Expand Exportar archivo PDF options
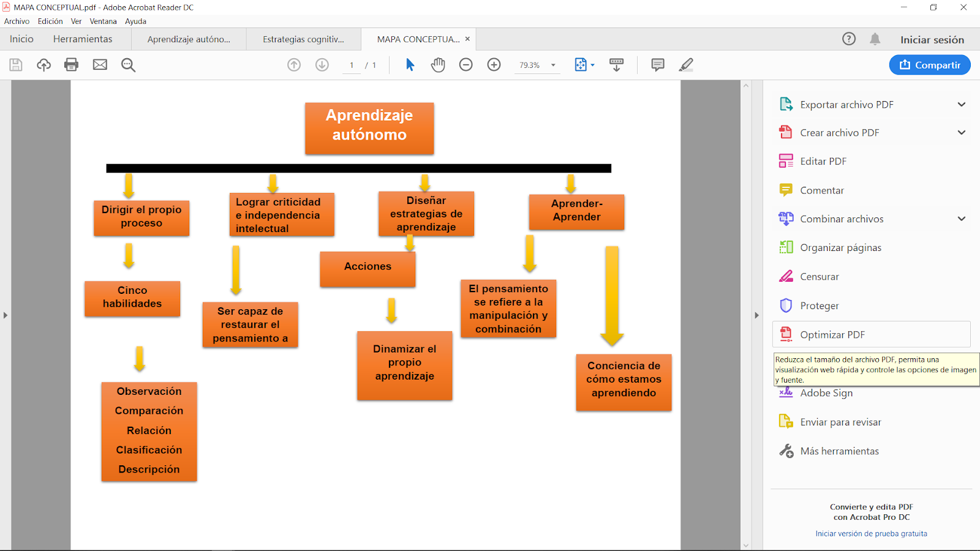The width and height of the screenshot is (980, 551). click(961, 104)
